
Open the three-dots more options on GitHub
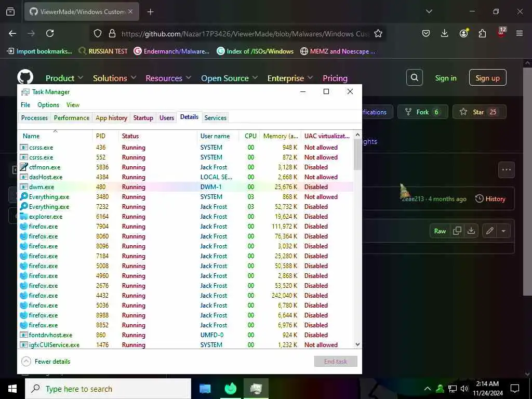(506, 170)
